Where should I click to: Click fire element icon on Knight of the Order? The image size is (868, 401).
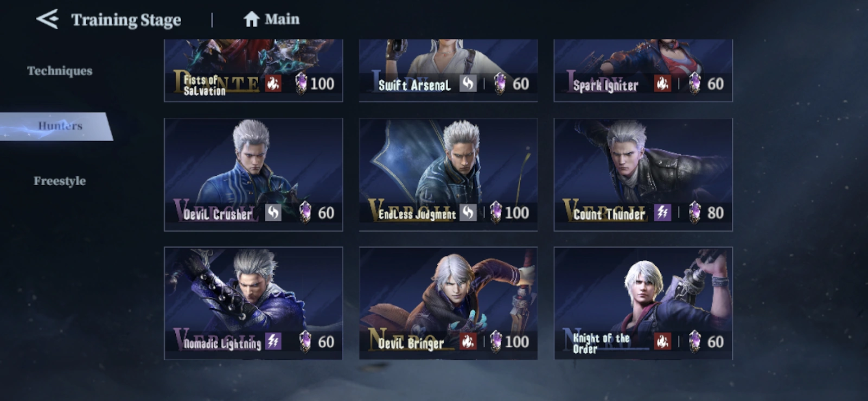click(x=662, y=341)
